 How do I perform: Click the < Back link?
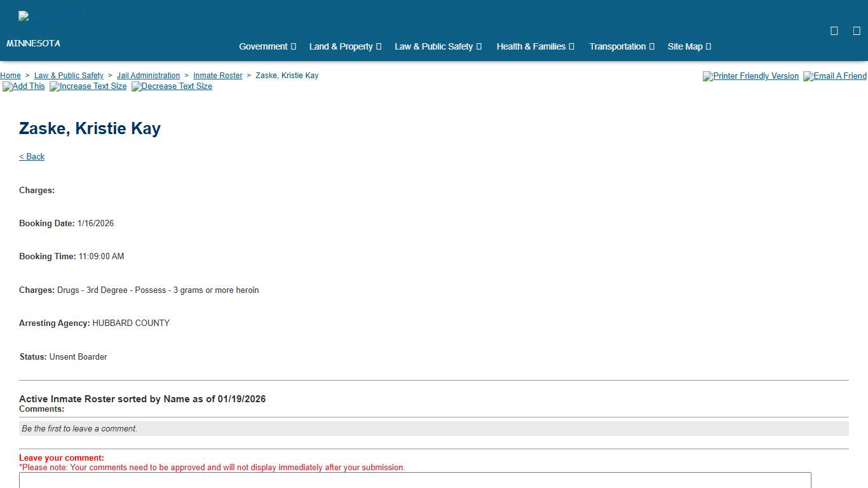(x=32, y=157)
